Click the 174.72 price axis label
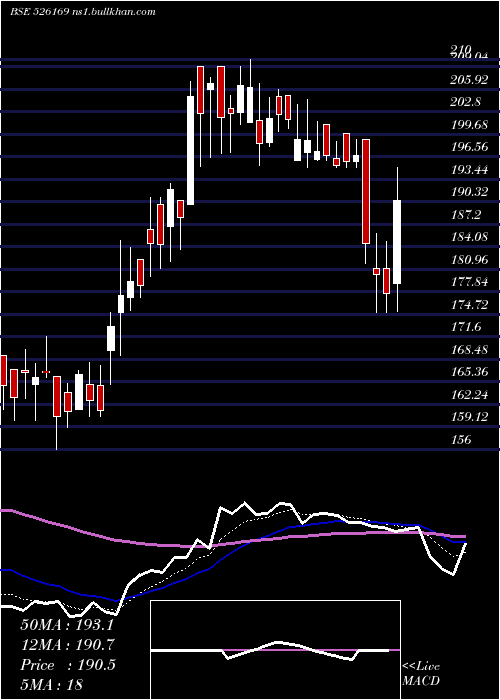The width and height of the screenshot is (500, 700). click(469, 305)
